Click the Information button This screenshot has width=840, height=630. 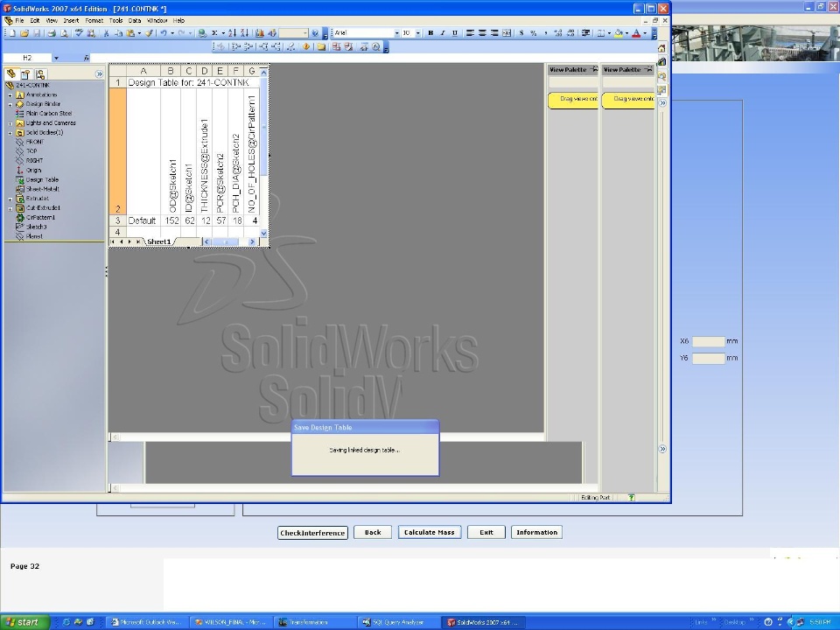(x=536, y=533)
